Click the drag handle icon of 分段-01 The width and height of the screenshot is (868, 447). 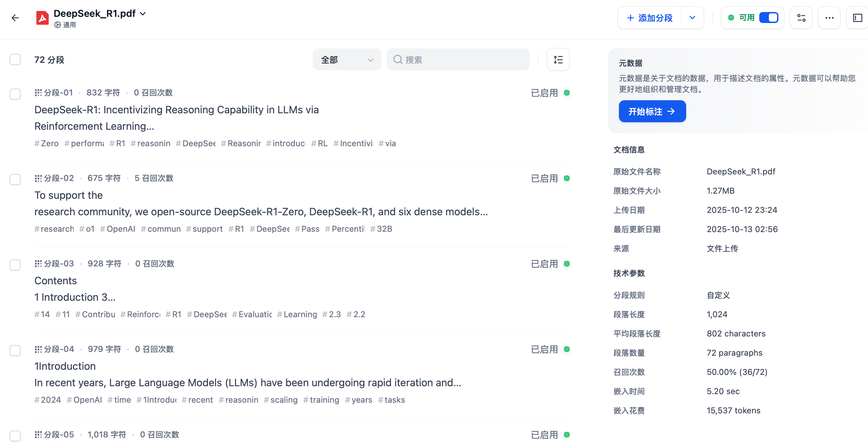point(38,93)
